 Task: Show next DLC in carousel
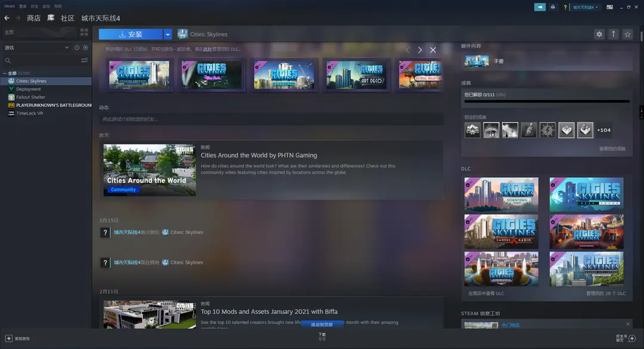point(420,50)
